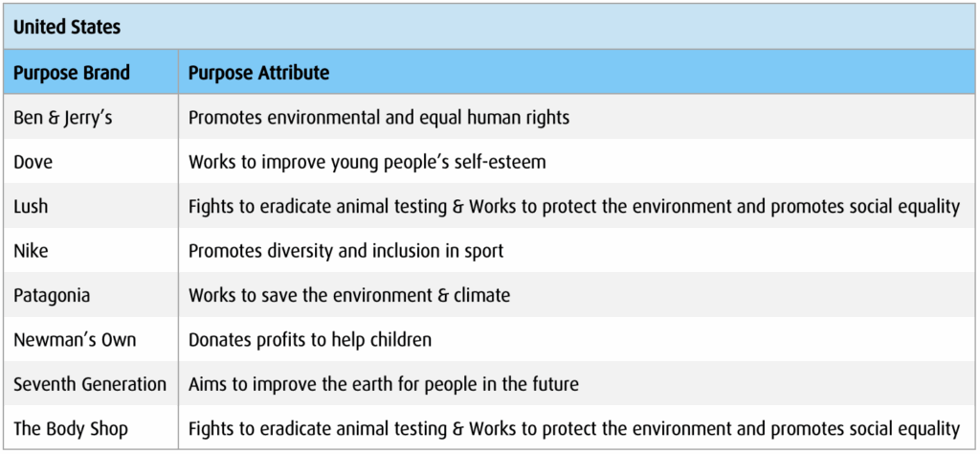The height and width of the screenshot is (454, 980).
Task: Select the Patagonia brand name
Action: (52, 296)
